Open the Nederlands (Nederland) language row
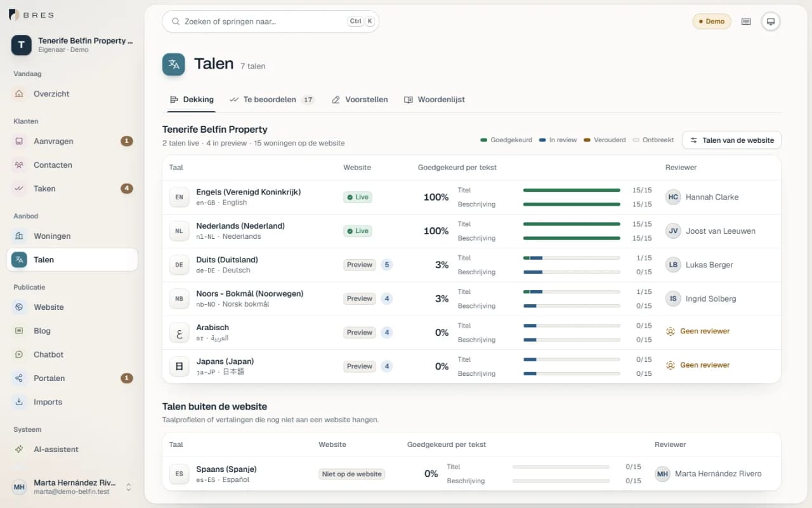 tap(471, 231)
